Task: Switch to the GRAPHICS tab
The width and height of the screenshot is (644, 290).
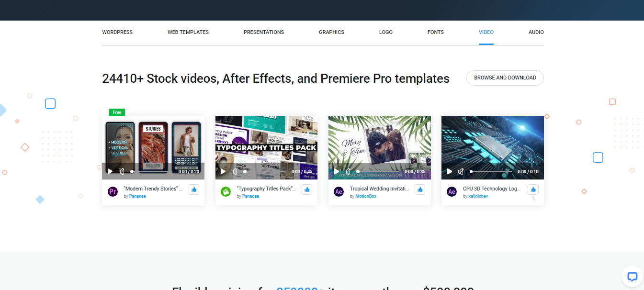Action: (x=331, y=32)
